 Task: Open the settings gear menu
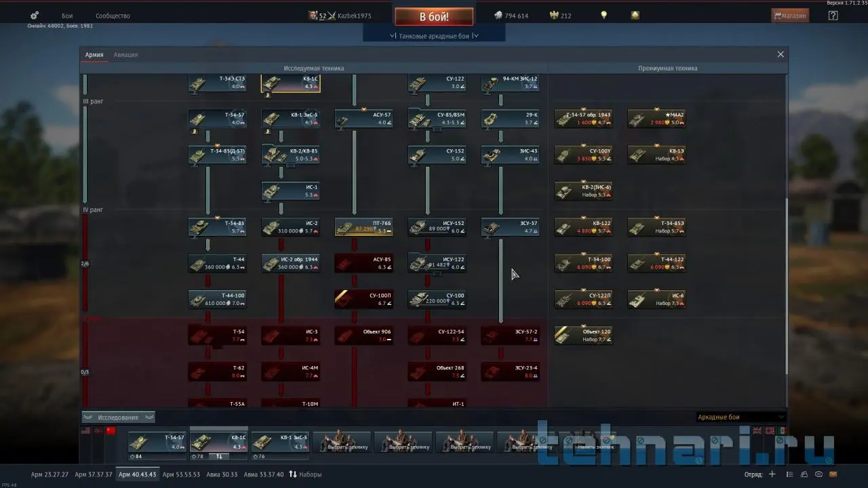pyautogui.click(x=35, y=16)
